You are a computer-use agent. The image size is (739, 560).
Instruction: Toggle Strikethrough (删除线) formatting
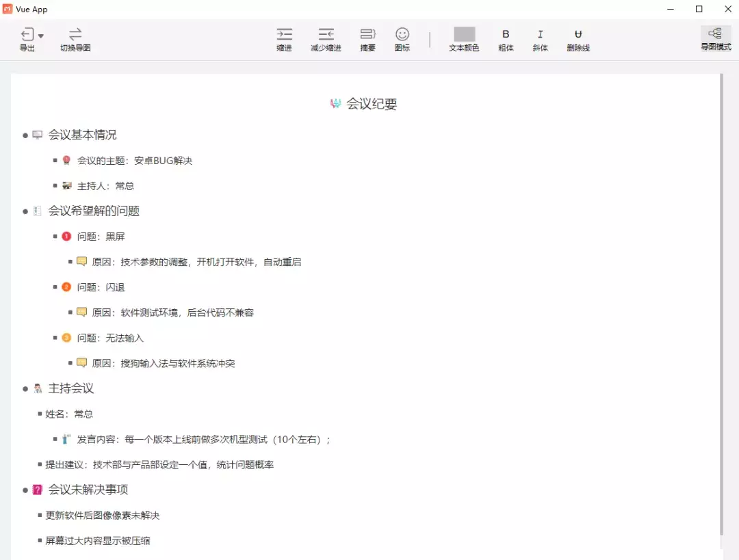tap(578, 34)
